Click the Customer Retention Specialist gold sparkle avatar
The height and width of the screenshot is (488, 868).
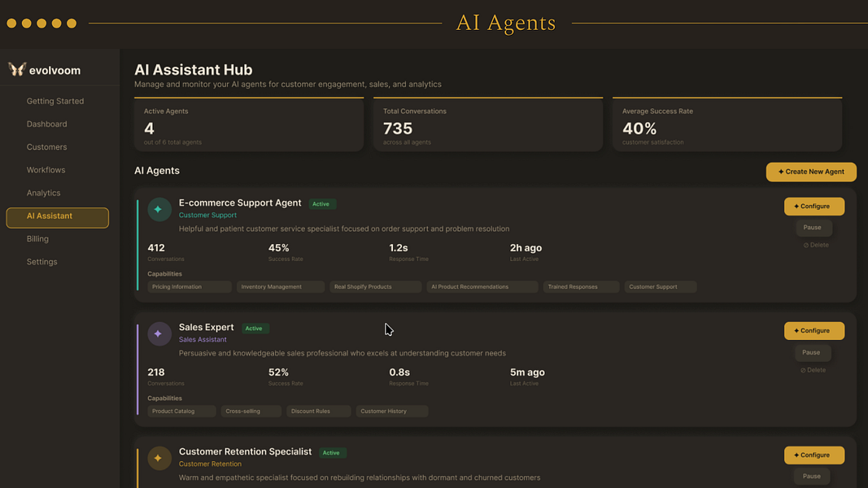[159, 459]
